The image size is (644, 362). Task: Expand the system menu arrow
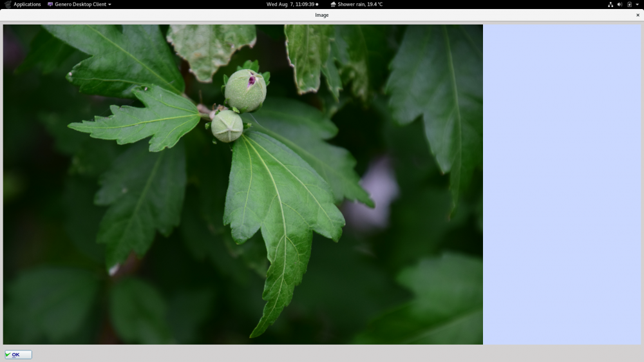pyautogui.click(x=638, y=5)
